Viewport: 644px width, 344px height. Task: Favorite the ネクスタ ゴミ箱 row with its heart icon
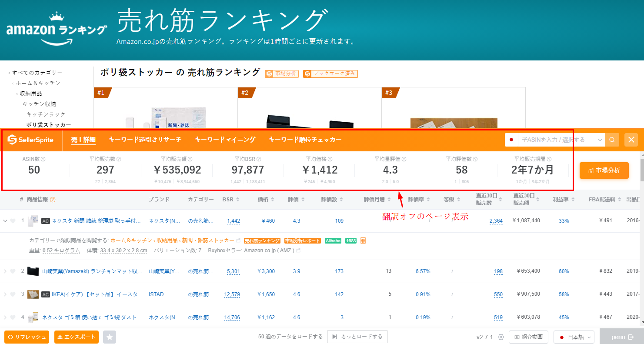(x=13, y=317)
